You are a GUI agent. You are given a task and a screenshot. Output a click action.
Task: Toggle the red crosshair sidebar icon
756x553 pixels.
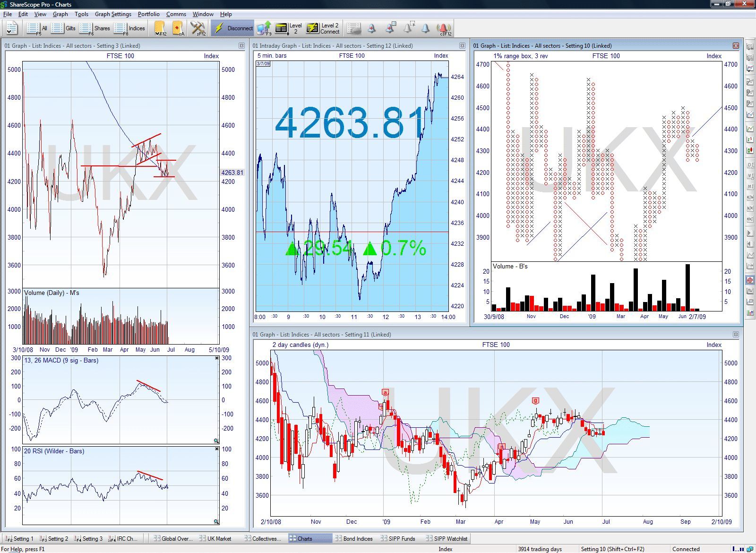[x=750, y=280]
